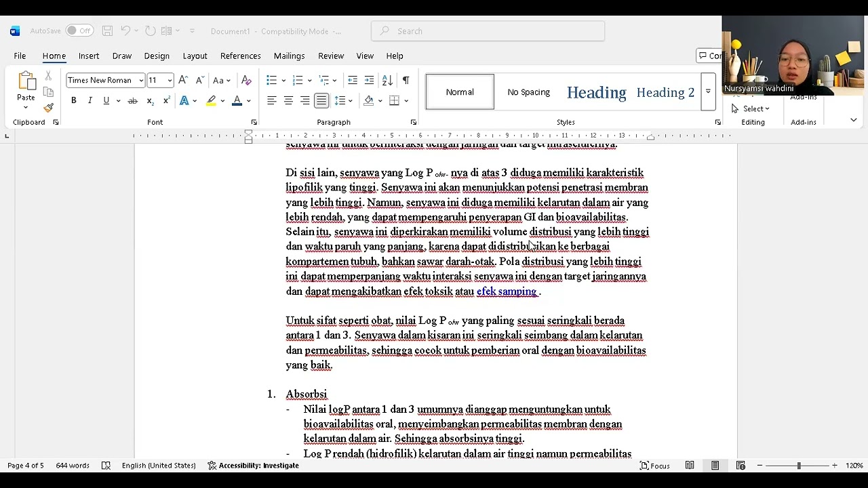Apply superscript formatting
The width and height of the screenshot is (868, 488).
click(x=166, y=101)
